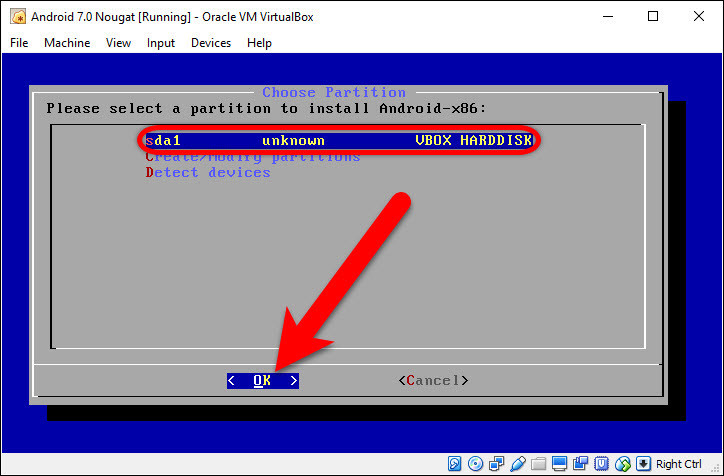The width and height of the screenshot is (724, 476).
Task: Minimize the VirtualBox window
Action: click(608, 17)
